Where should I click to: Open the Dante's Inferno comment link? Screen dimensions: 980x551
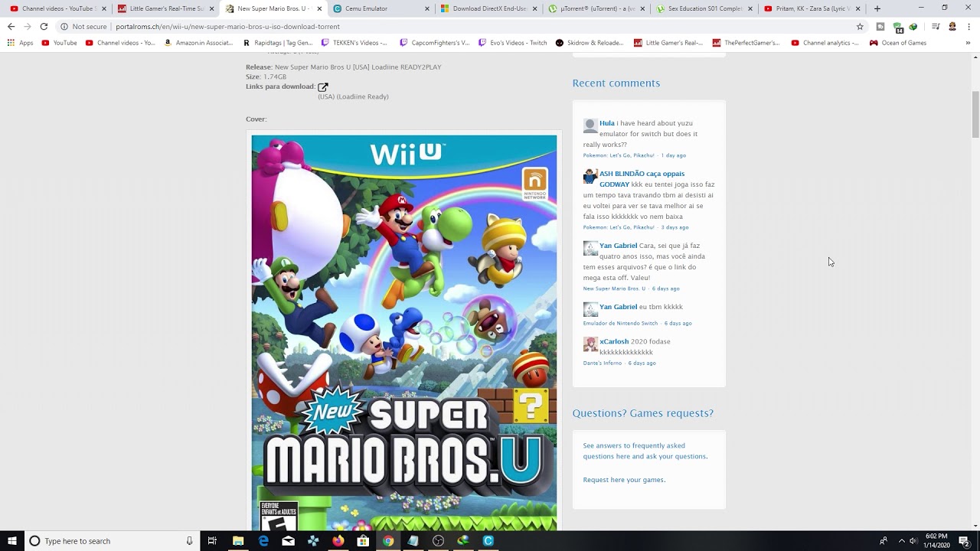[603, 363]
